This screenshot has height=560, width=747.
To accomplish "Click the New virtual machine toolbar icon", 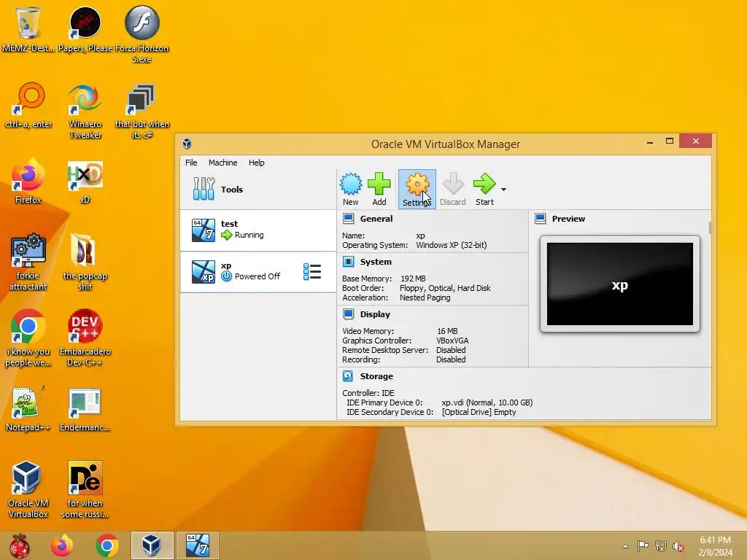I will point(351,189).
